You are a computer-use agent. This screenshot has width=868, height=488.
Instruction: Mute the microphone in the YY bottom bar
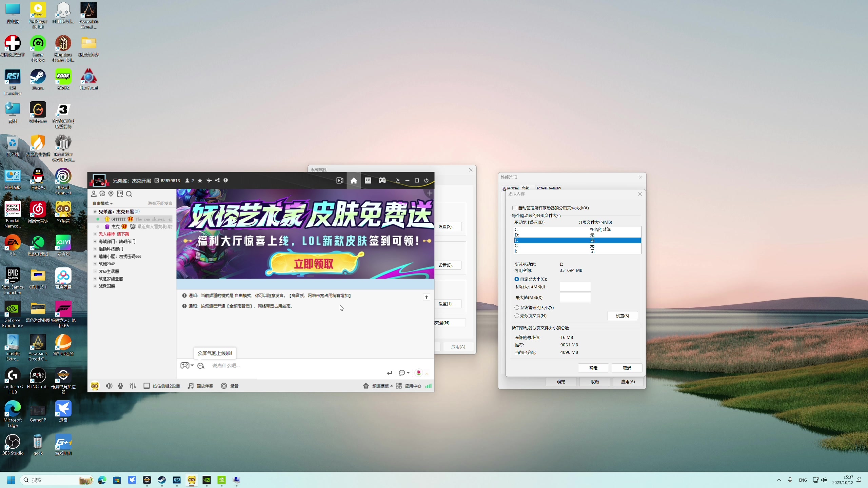120,386
